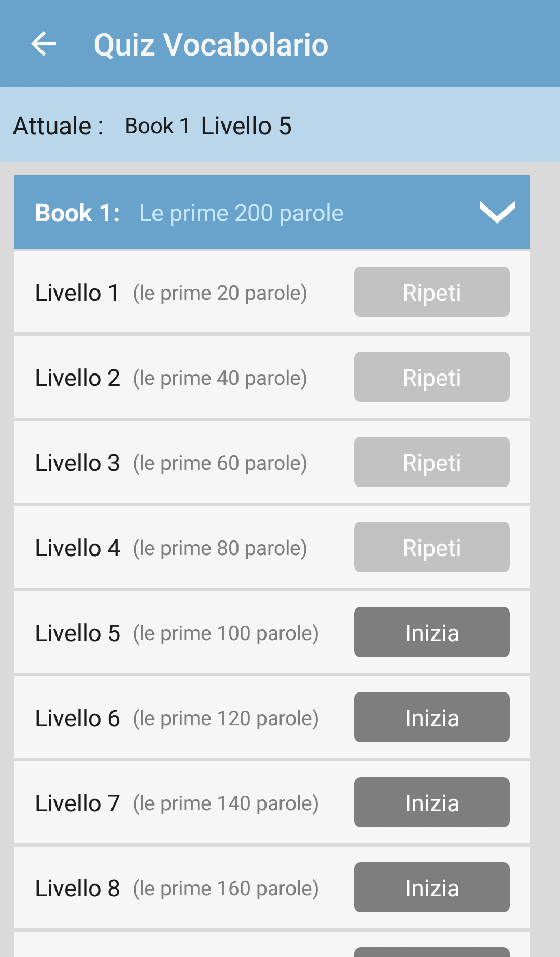Select the Livello 5 row label

tap(77, 633)
